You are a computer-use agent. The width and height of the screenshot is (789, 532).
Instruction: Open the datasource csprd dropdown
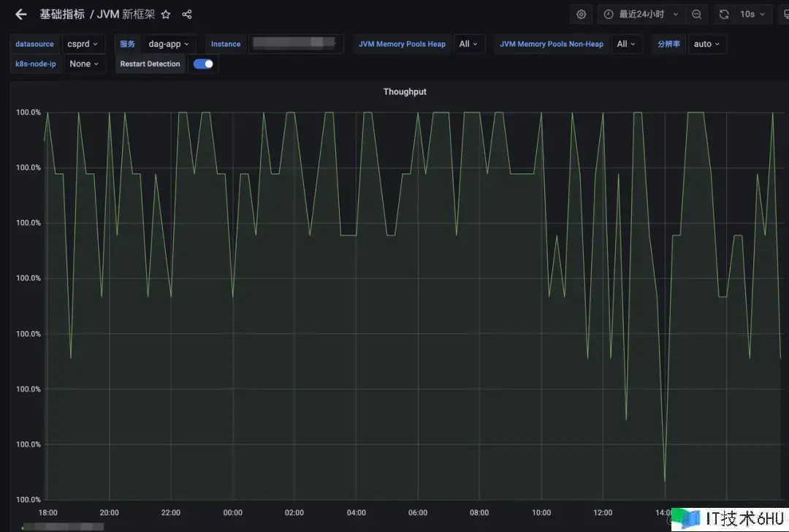(83, 44)
